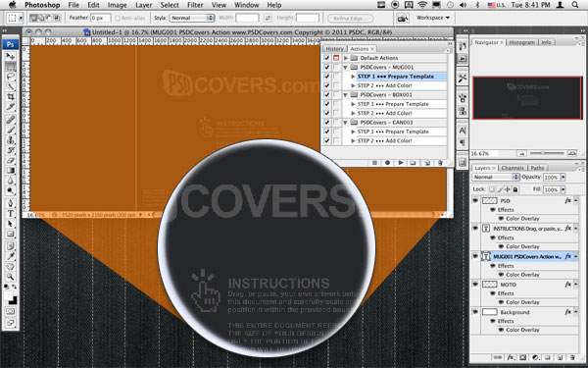
Task: Switch to the History tab
Action: click(334, 49)
